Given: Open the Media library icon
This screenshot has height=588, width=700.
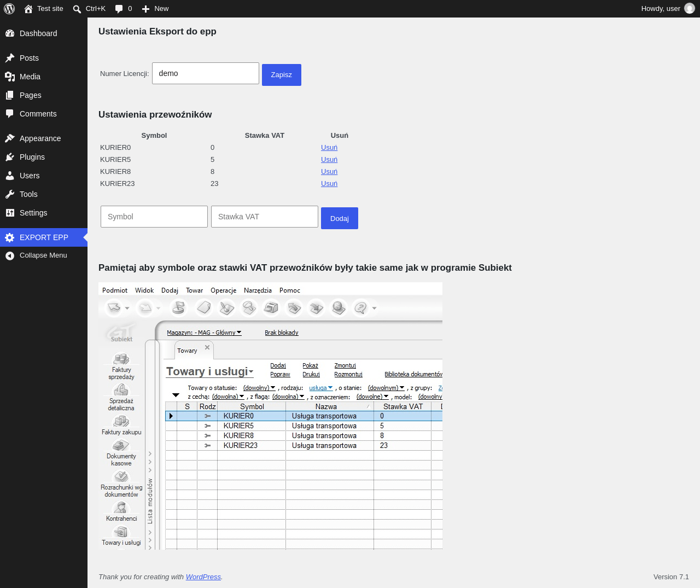Looking at the screenshot, I should tap(10, 77).
